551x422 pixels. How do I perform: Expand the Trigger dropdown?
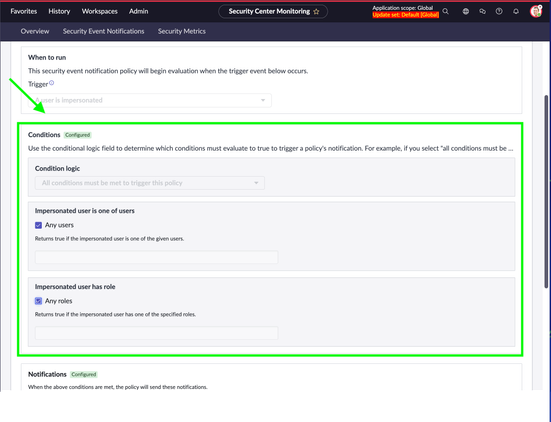(150, 100)
